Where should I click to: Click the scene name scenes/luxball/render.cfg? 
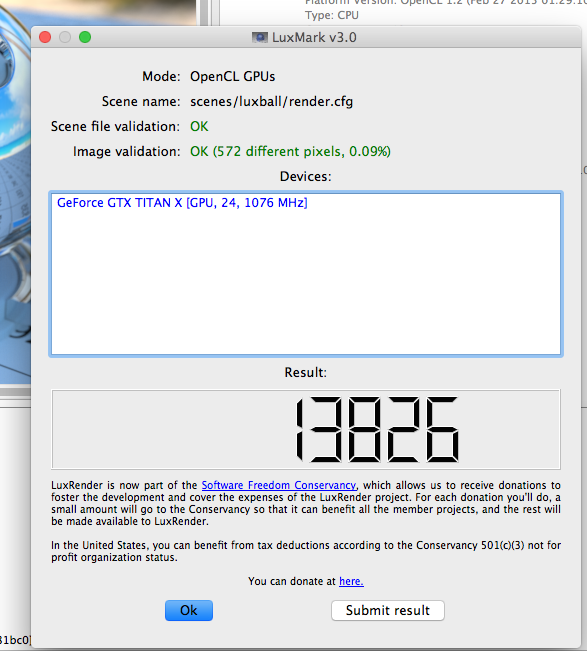(x=271, y=102)
